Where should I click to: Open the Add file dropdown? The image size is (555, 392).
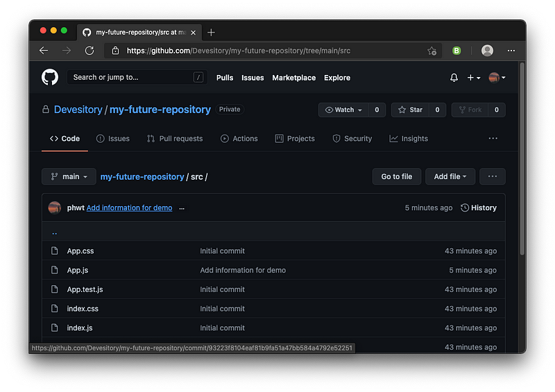point(450,176)
